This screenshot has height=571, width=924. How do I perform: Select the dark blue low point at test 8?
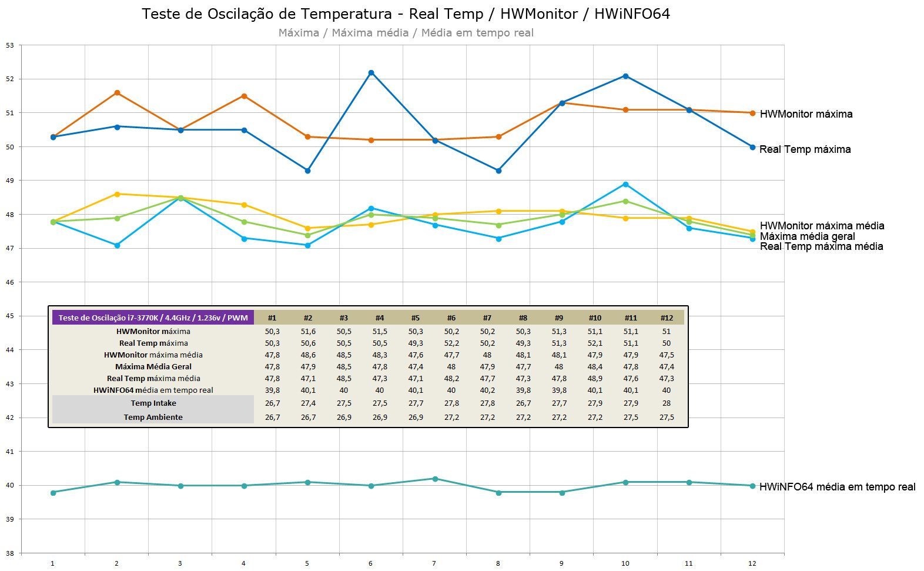[x=498, y=171]
